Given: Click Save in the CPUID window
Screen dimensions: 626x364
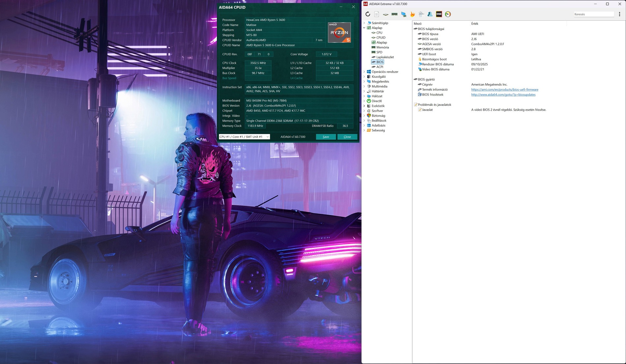Looking at the screenshot, I should 326,137.
